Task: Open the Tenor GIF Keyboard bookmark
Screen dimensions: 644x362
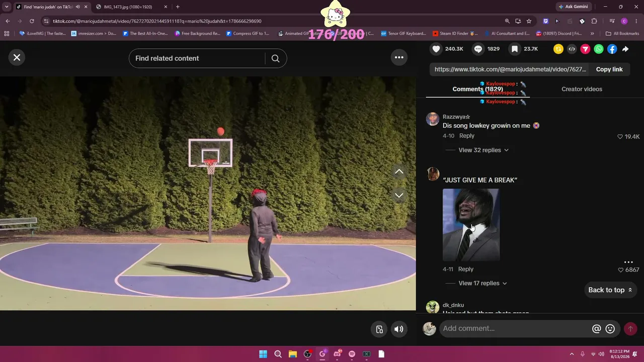Action: pos(404,34)
